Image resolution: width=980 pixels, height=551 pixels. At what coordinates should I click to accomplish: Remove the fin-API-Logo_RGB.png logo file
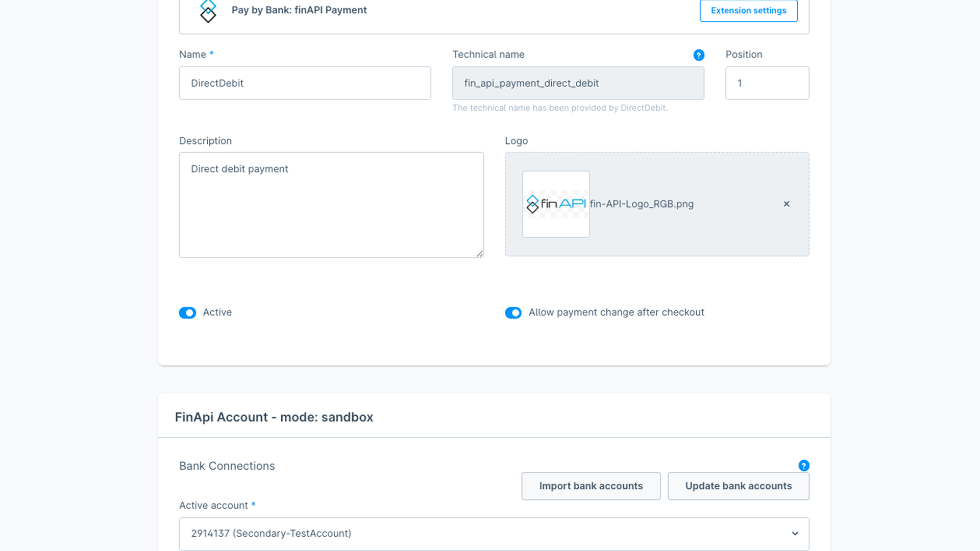[787, 204]
